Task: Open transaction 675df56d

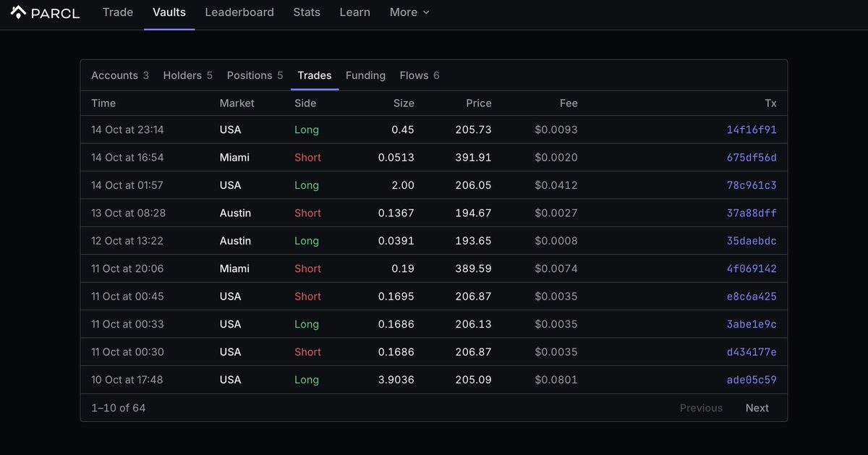Action: pyautogui.click(x=752, y=158)
